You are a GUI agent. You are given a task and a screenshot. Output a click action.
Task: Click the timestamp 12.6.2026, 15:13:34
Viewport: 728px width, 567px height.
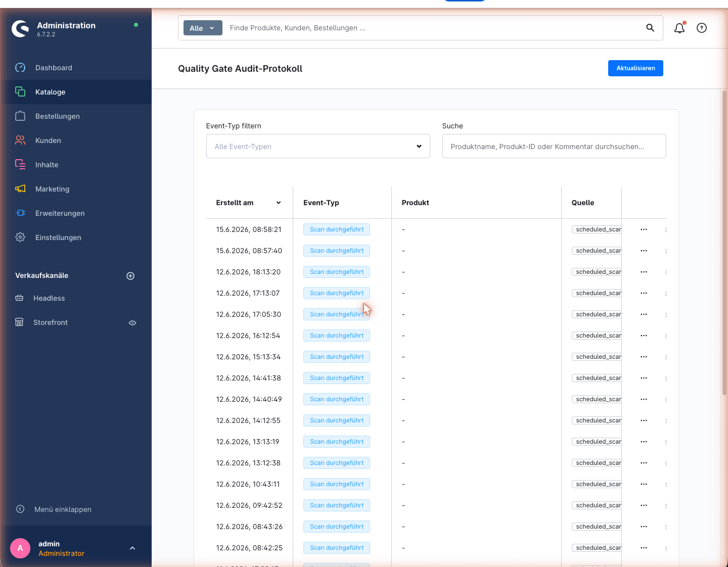(248, 357)
